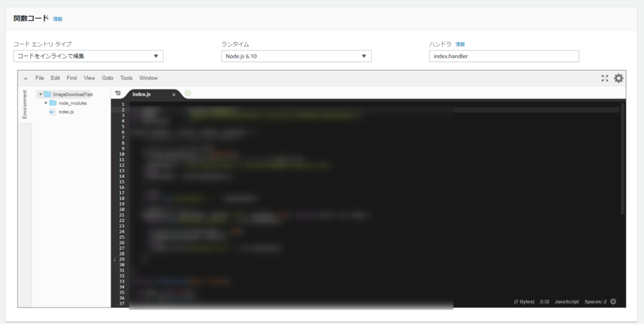The image size is (644, 324).
Task: Click Spaces: 2 indentation setting
Action: 596,302
